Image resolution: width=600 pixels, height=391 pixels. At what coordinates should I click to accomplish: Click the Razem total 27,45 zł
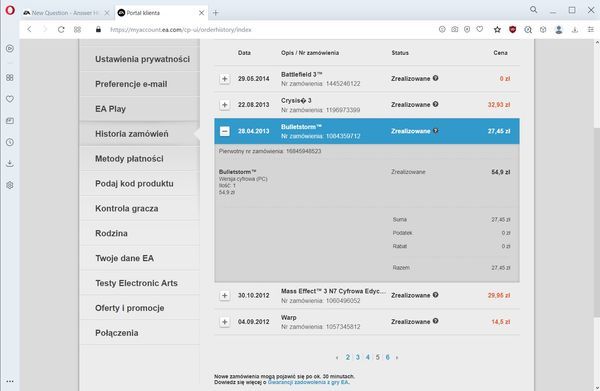[501, 267]
